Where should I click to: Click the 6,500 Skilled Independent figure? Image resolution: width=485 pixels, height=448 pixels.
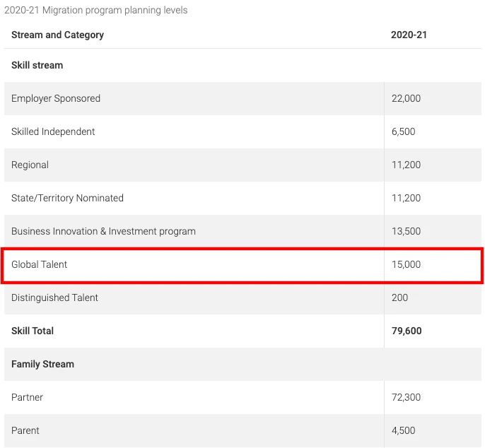[403, 131]
